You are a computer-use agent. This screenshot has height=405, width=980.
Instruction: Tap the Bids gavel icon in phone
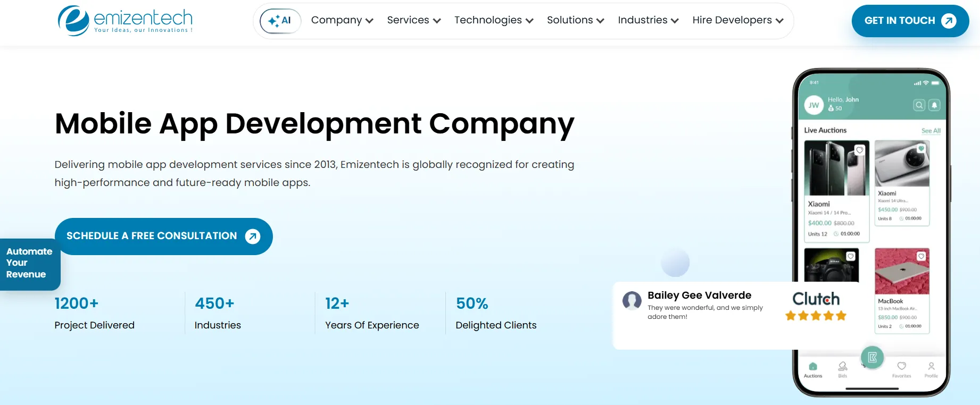click(x=843, y=367)
